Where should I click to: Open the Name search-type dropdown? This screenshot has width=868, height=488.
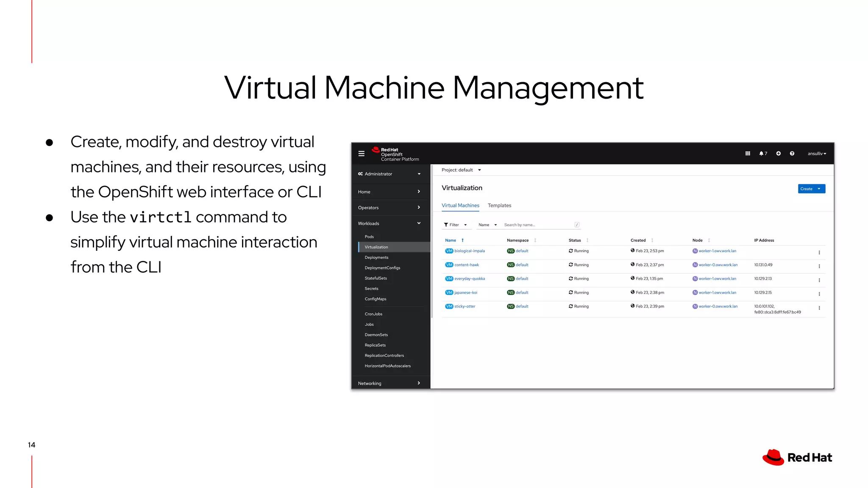click(487, 225)
